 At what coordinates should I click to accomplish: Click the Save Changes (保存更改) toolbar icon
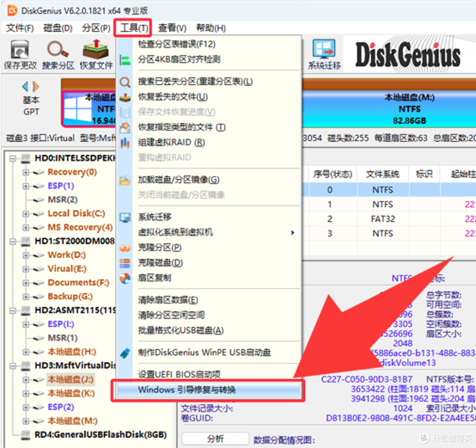[20, 54]
